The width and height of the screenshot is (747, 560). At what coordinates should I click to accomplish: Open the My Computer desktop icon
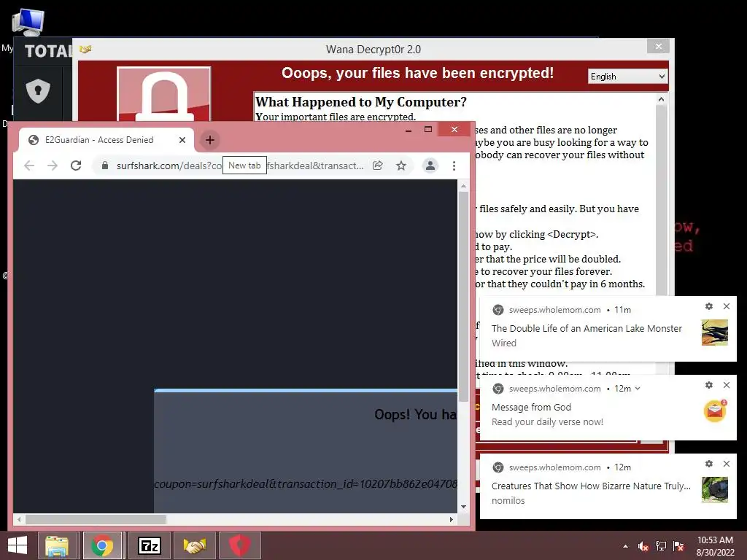(x=28, y=23)
